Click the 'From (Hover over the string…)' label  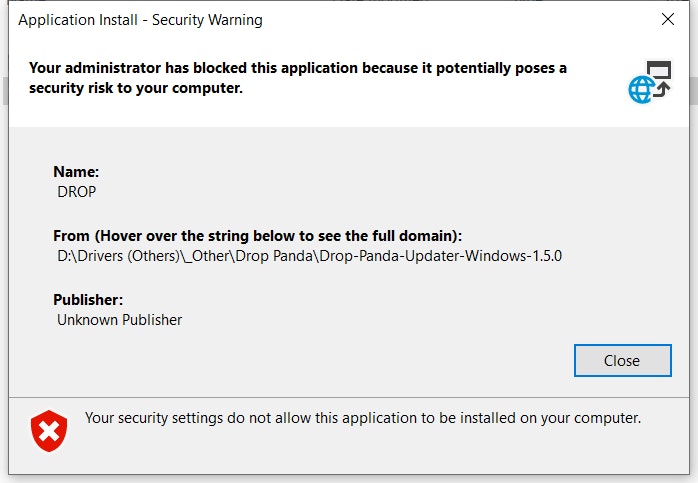257,236
